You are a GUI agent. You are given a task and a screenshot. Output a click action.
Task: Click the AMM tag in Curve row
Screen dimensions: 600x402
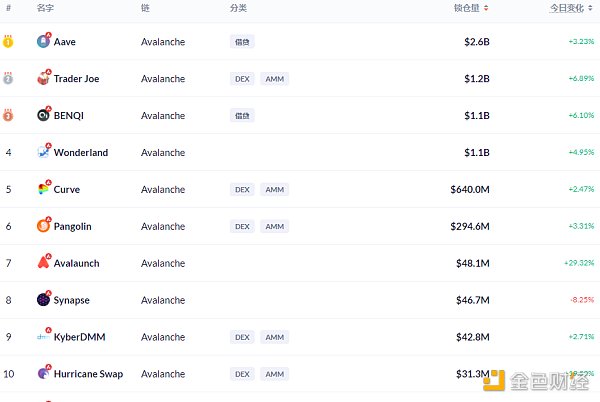tap(275, 189)
